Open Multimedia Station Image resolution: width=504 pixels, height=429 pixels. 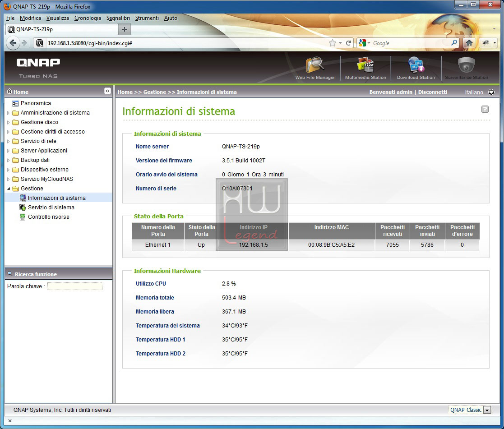pyautogui.click(x=365, y=68)
